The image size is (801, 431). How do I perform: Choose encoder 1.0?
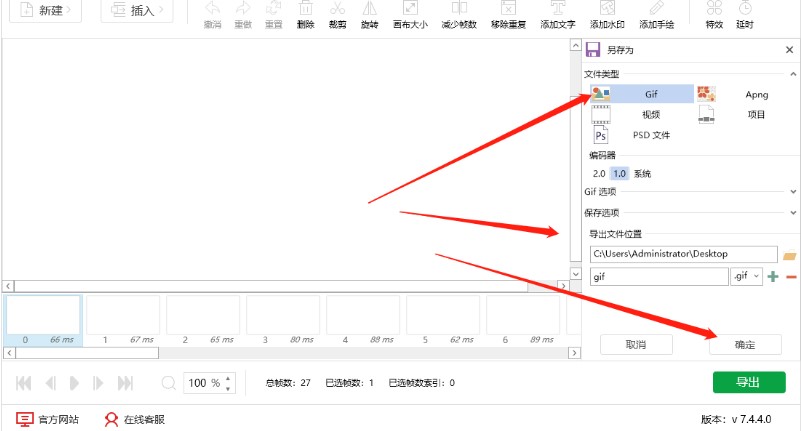click(619, 174)
